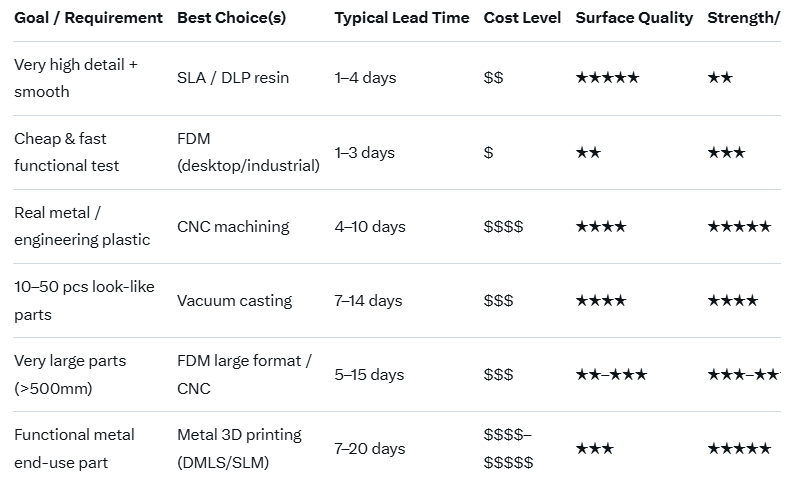Click the five-star surface rating for SLA resin
Viewport: 805px width, 482px height.
pyautogui.click(x=607, y=78)
